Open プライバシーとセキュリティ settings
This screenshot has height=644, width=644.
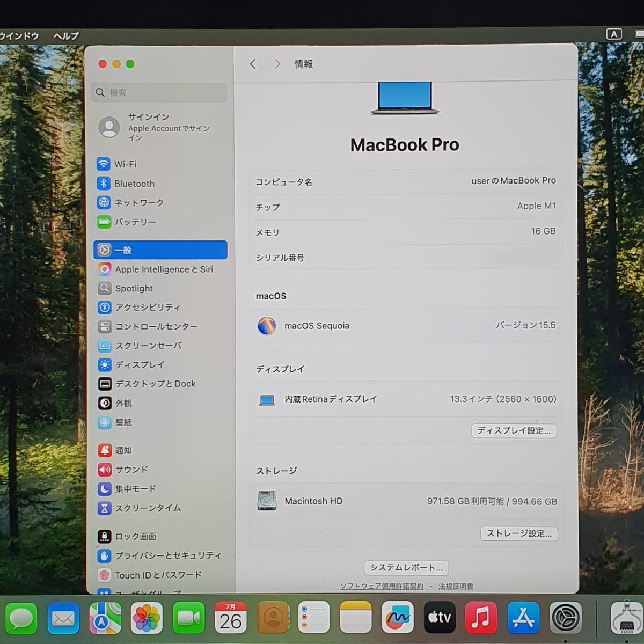point(160,555)
